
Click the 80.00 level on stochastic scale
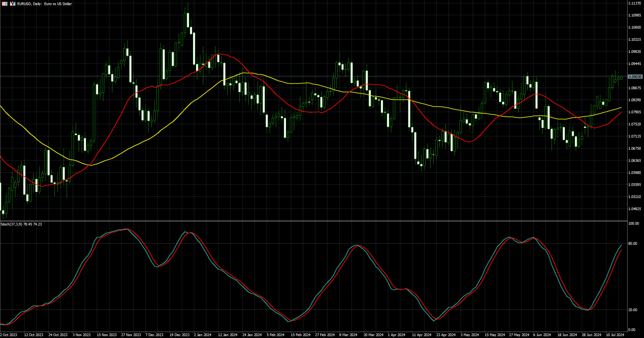(632, 244)
